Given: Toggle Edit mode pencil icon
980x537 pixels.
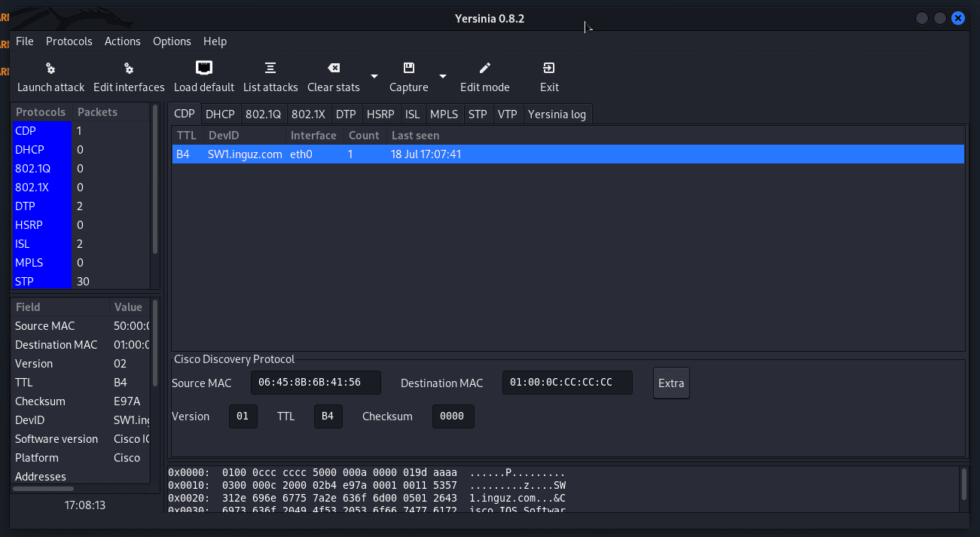Looking at the screenshot, I should click(x=485, y=69).
